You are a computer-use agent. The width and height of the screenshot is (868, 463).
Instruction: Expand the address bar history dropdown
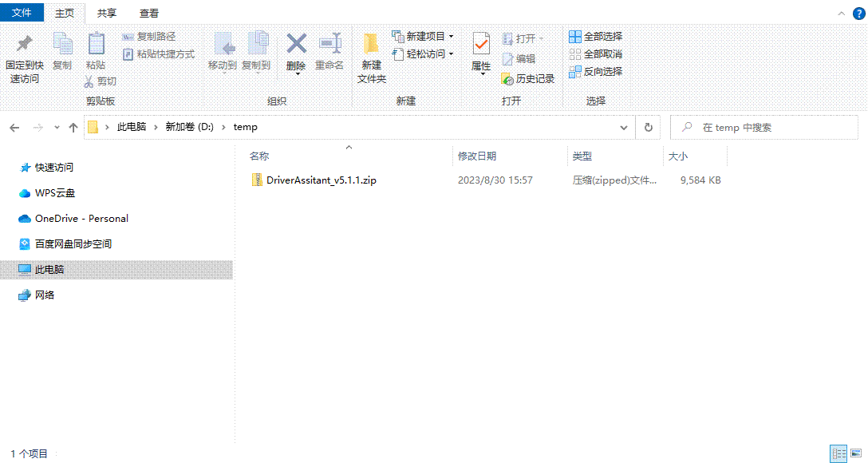(624, 128)
